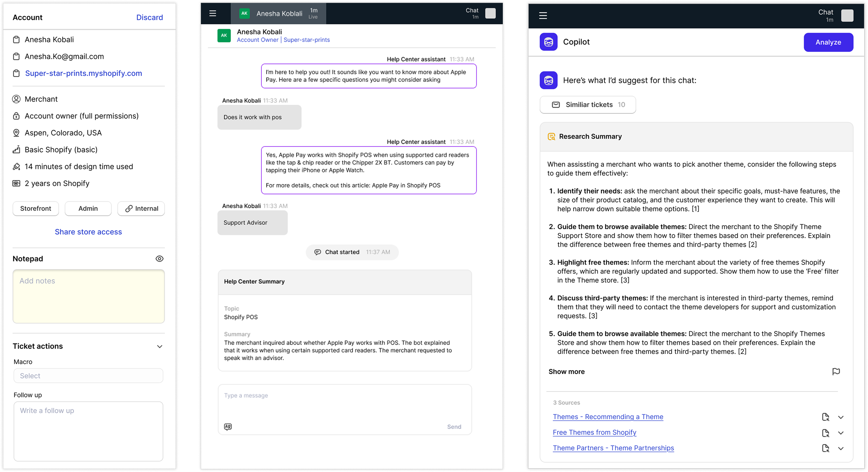Copy source Theme Partners icon
868x472 pixels.
click(x=826, y=448)
